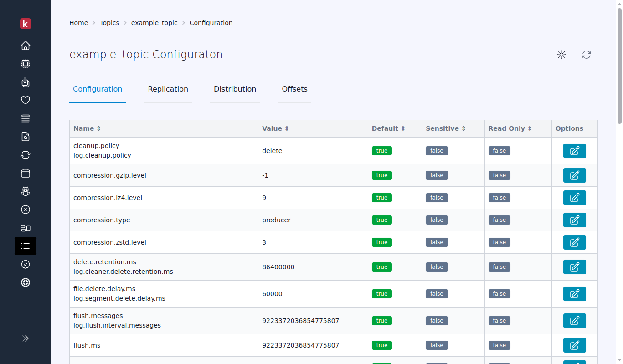This screenshot has width=623, height=364.
Task: Open the document search icon in sidebar
Action: pos(26,137)
